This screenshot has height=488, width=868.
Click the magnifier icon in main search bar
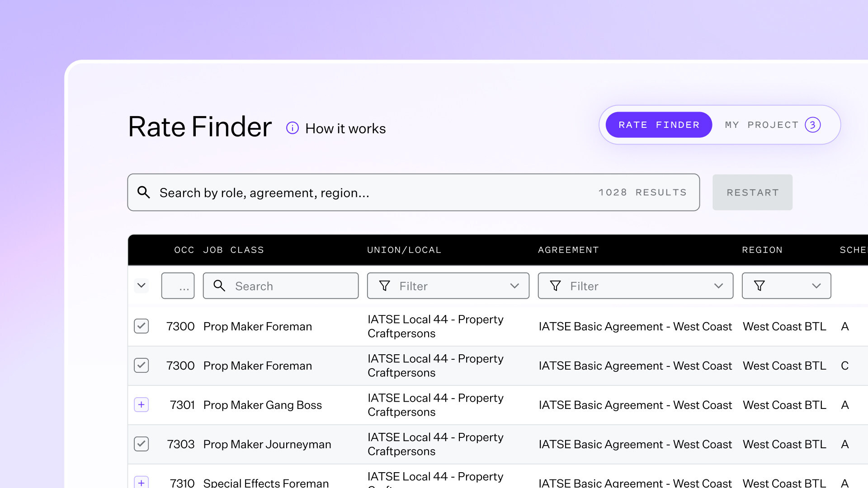[x=144, y=192]
